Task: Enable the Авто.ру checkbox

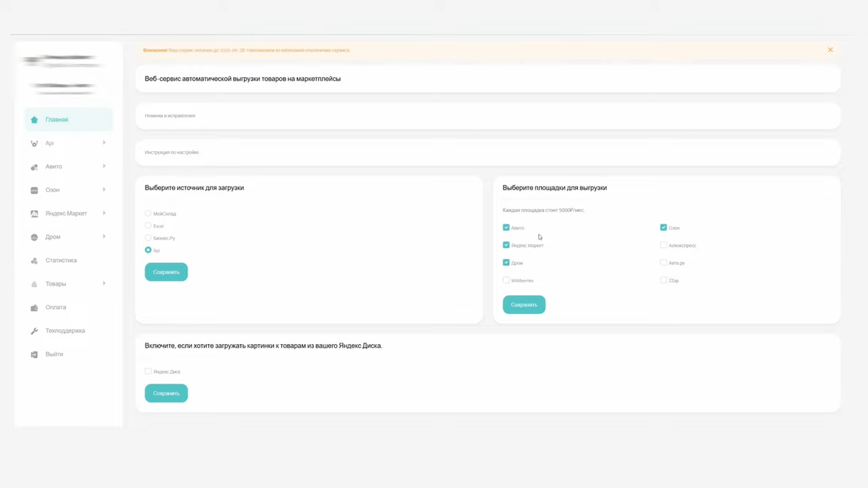Action: (x=663, y=262)
